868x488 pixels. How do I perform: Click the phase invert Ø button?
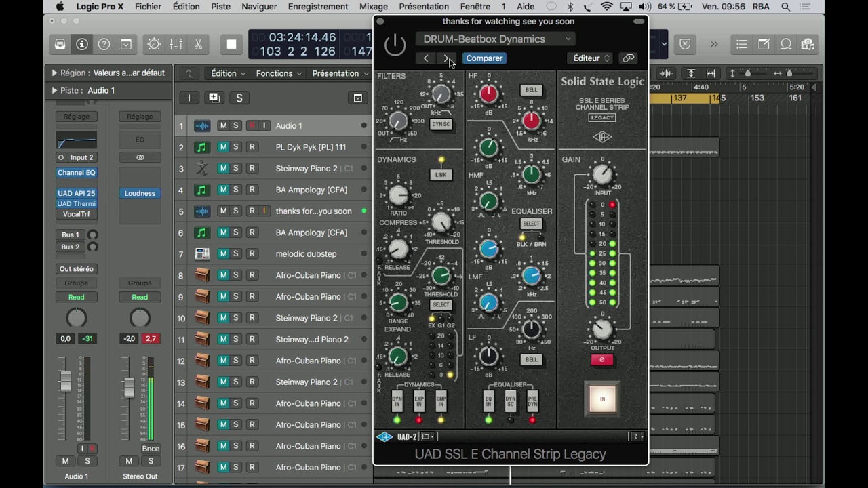(x=601, y=360)
